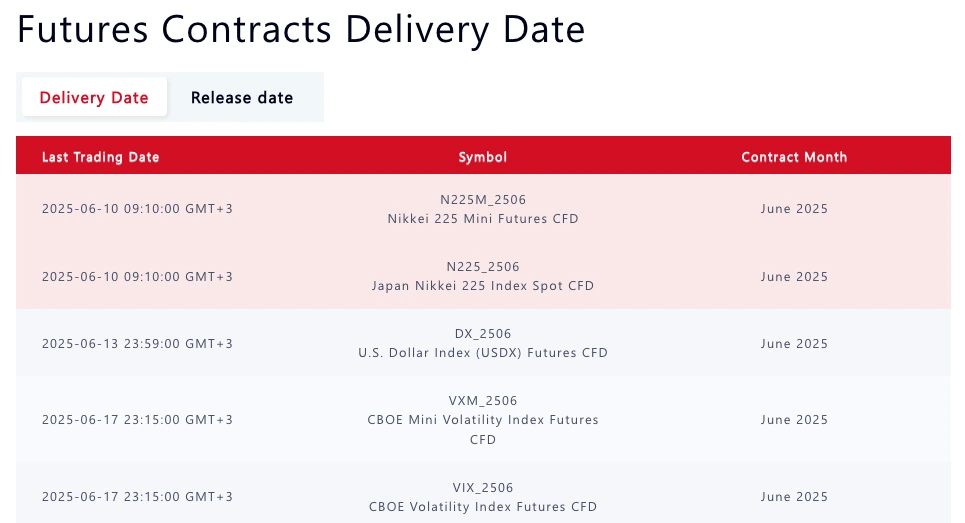Click the Symbol column header
The height and width of the screenshot is (523, 965).
pos(482,157)
